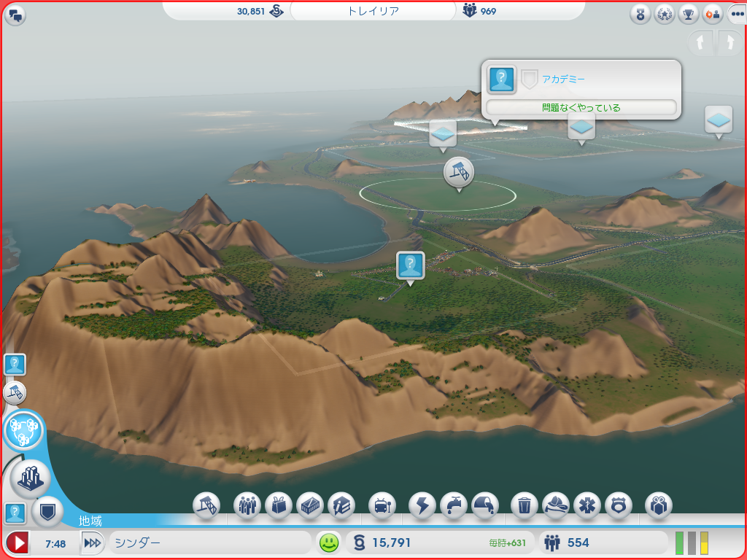Open the three-dots options menu
This screenshot has height=560, width=747.
(737, 15)
